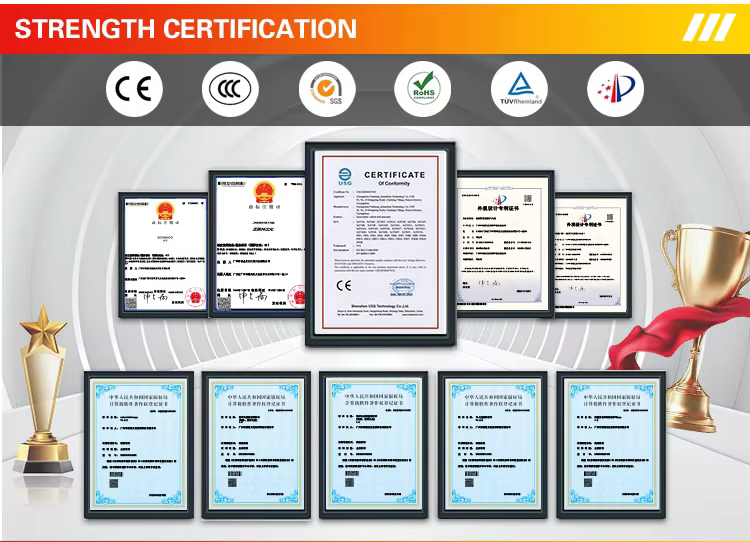
Task: Click the red and blue patent logo
Action: [615, 88]
